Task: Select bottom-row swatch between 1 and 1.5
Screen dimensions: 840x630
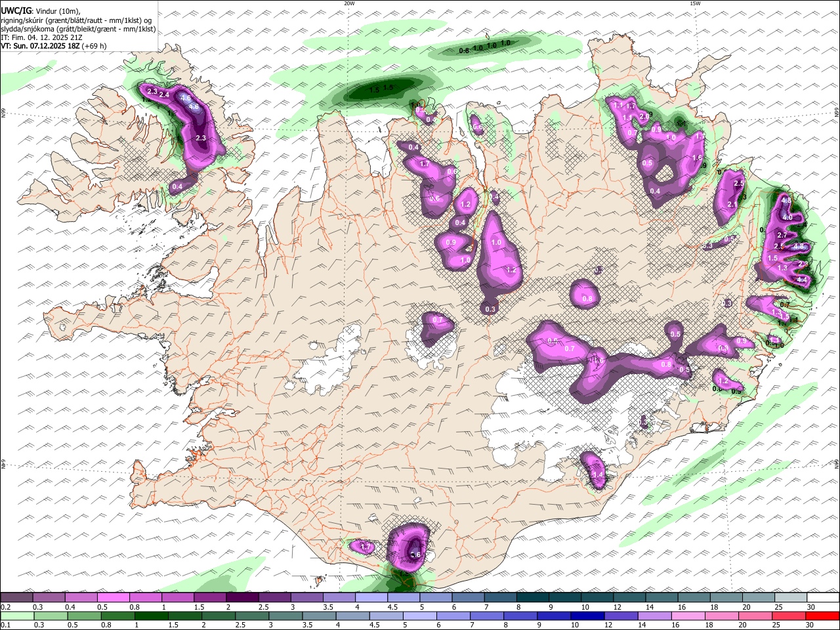Action: point(151,616)
